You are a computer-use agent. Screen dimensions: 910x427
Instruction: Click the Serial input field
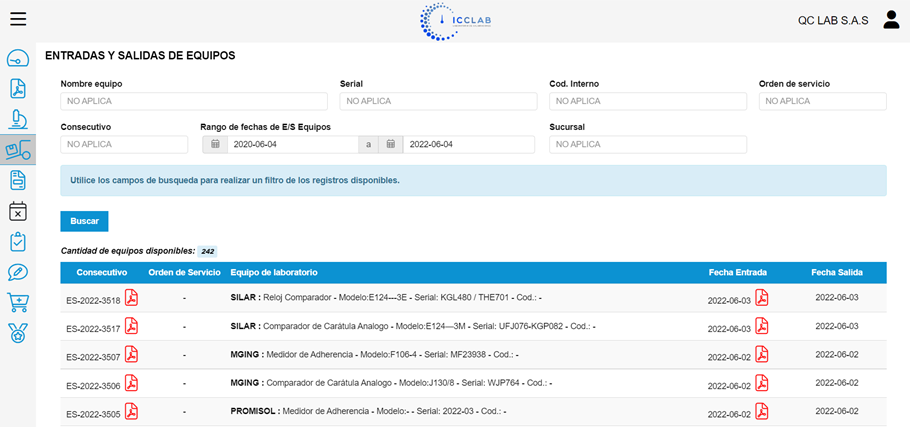(437, 101)
